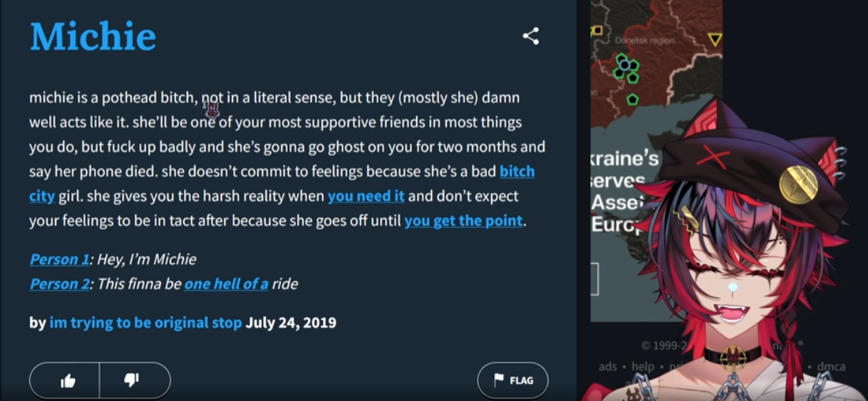Viewport: 868px width, 401px height.
Task: Open the 'dmca' footer link
Action: 831,366
